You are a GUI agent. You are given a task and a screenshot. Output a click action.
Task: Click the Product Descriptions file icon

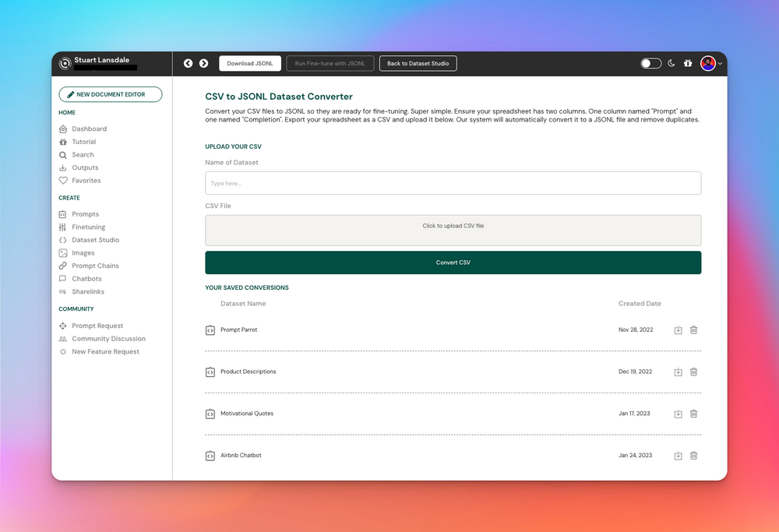click(210, 372)
